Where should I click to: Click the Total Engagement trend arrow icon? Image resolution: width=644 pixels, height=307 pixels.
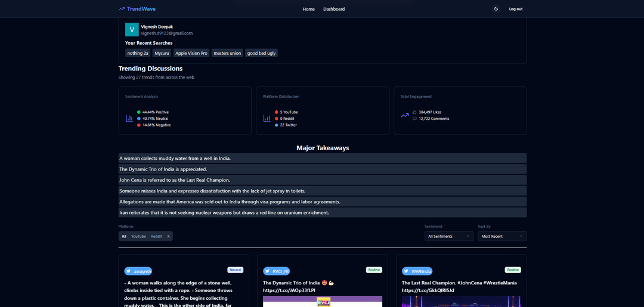(404, 115)
